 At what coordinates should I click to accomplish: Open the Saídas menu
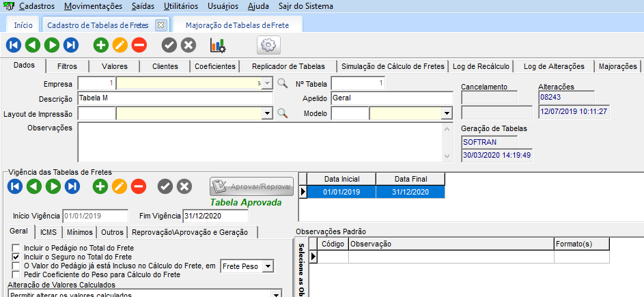[143, 6]
